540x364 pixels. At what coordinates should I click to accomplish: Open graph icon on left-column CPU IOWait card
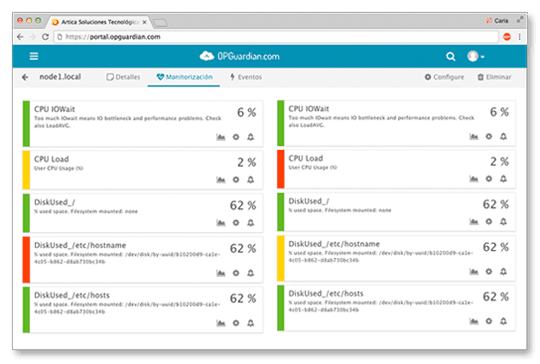(221, 137)
